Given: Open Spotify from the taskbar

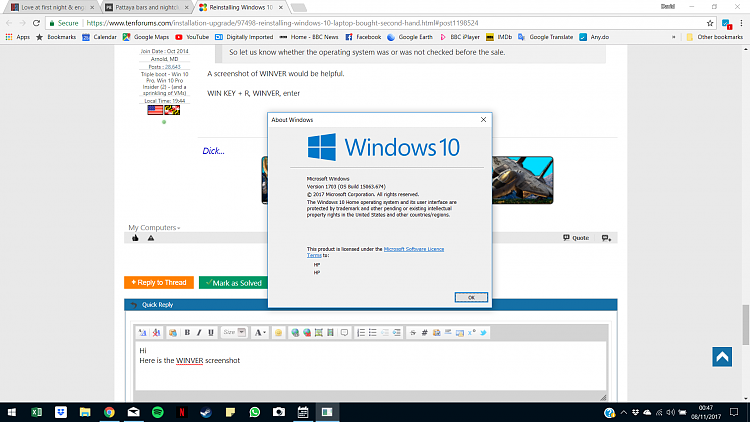Looking at the screenshot, I should click(x=157, y=412).
